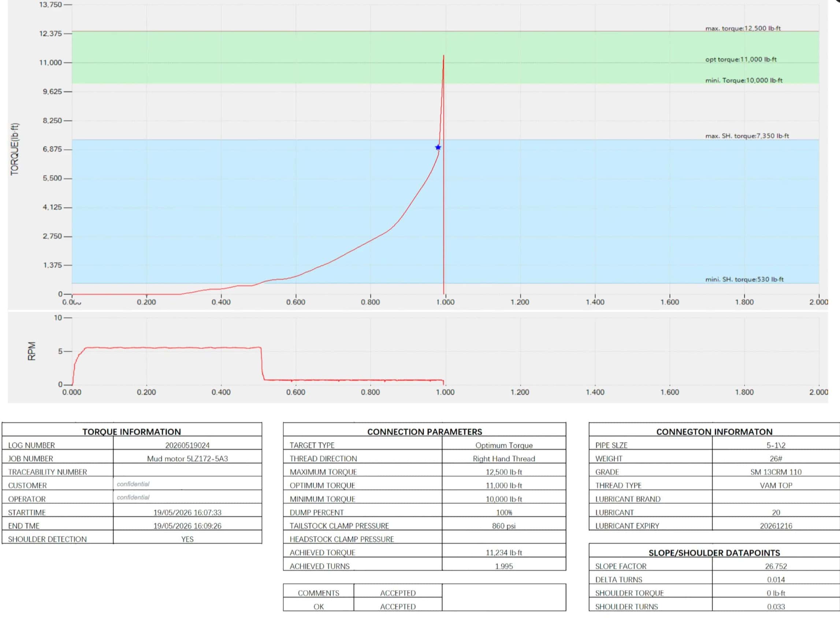The width and height of the screenshot is (840, 618).
Task: Click job number Mud motor 5LZ172-5A3
Action: pyautogui.click(x=187, y=459)
